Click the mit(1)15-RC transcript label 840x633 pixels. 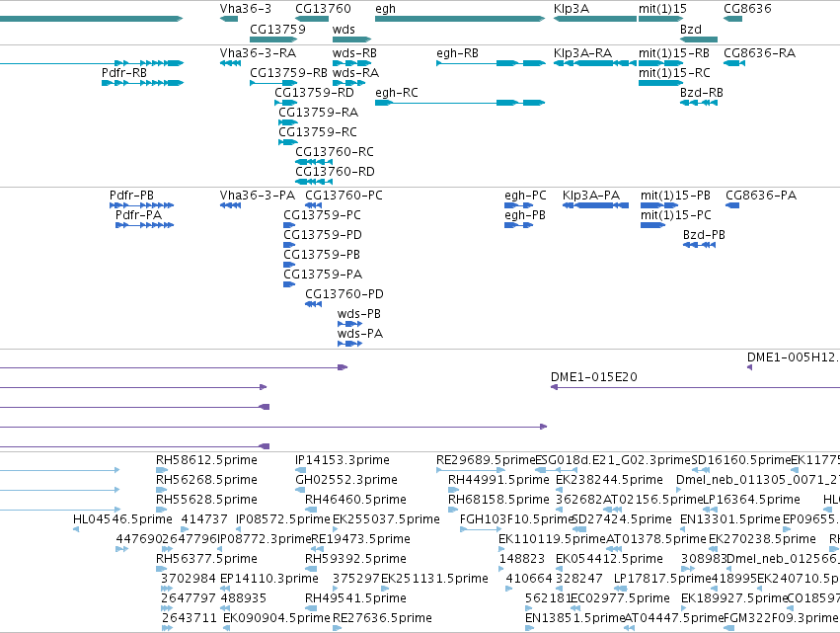tap(674, 72)
